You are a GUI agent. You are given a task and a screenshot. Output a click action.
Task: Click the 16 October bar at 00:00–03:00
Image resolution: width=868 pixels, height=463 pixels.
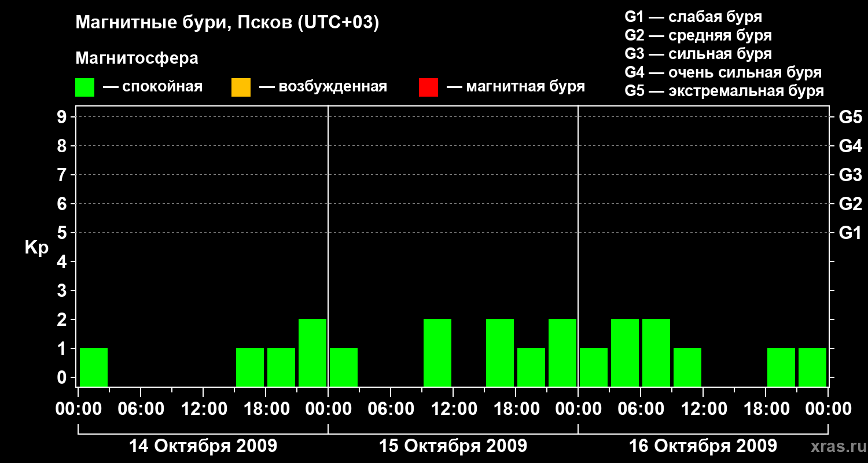(594, 367)
